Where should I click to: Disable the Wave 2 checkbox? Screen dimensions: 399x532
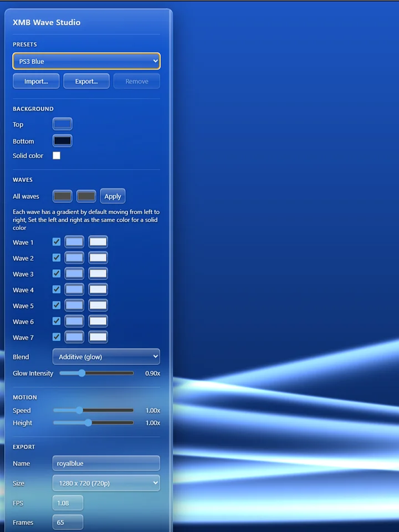[57, 258]
